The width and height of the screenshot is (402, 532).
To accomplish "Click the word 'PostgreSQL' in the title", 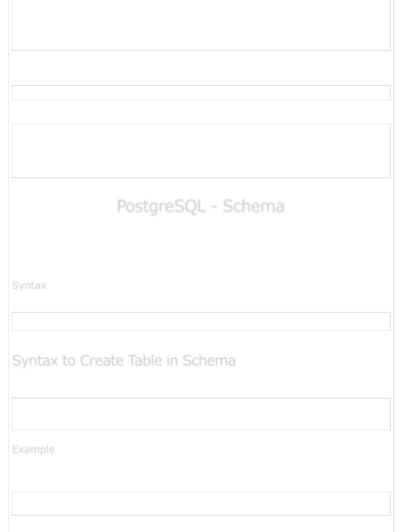I will [161, 206].
